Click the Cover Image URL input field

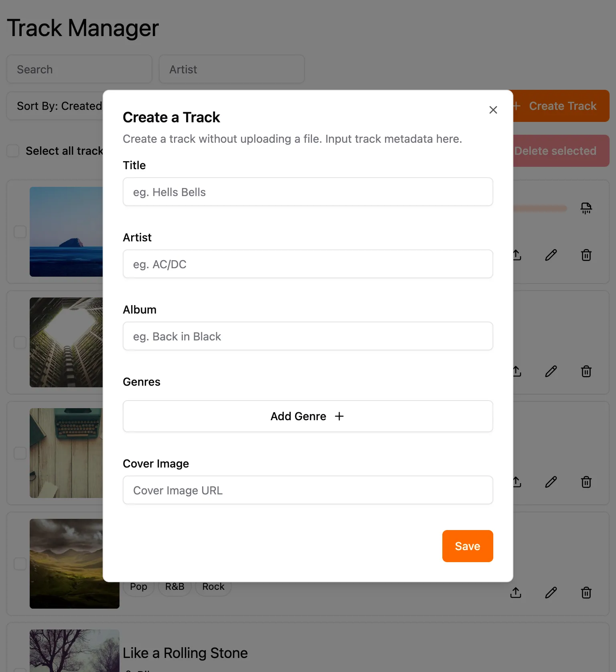pyautogui.click(x=308, y=490)
